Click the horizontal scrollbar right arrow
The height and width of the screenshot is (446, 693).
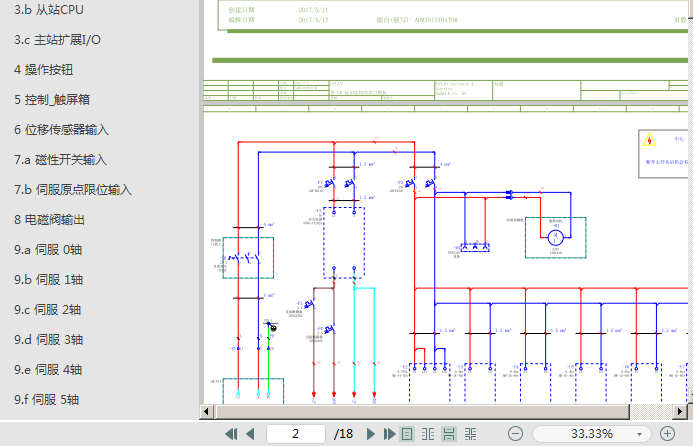tap(680, 412)
